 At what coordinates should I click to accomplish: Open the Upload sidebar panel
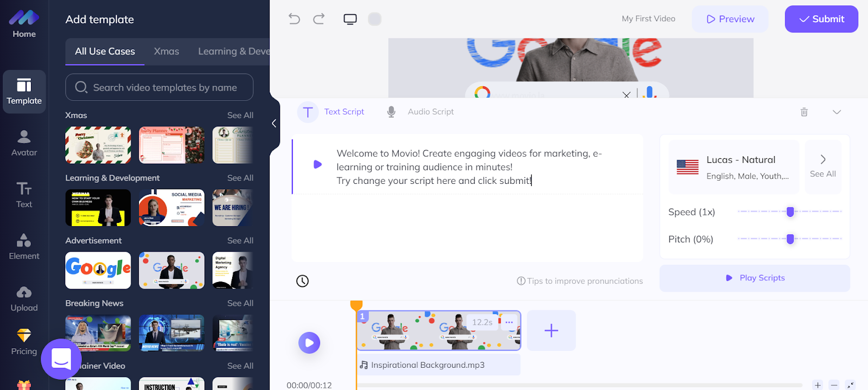24,299
